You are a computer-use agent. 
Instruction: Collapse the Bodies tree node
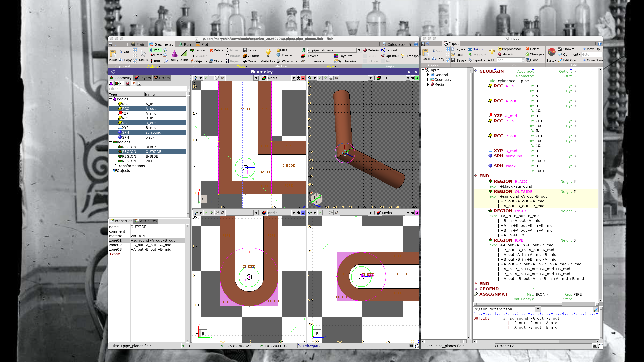(111, 99)
